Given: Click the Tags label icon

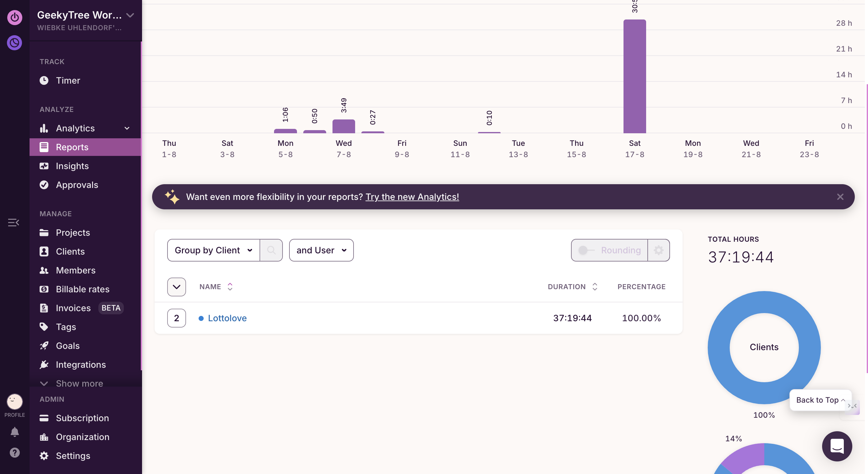Looking at the screenshot, I should (44, 327).
